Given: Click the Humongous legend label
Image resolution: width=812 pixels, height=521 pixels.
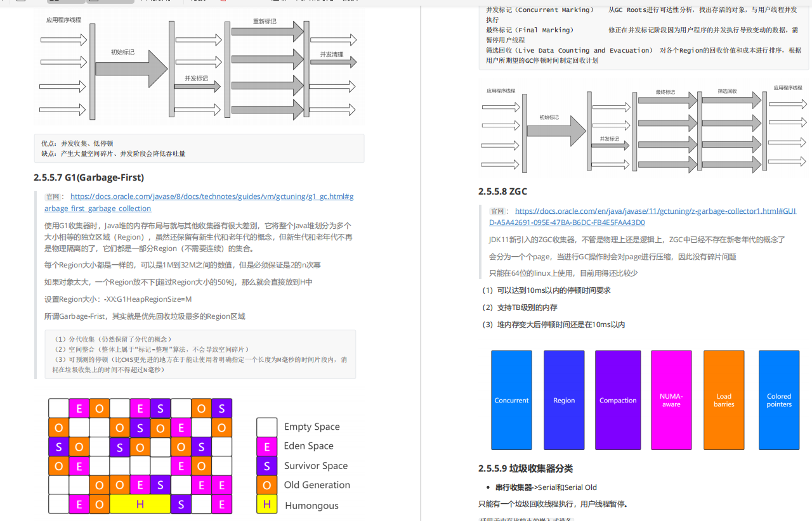Looking at the screenshot, I should [x=311, y=505].
